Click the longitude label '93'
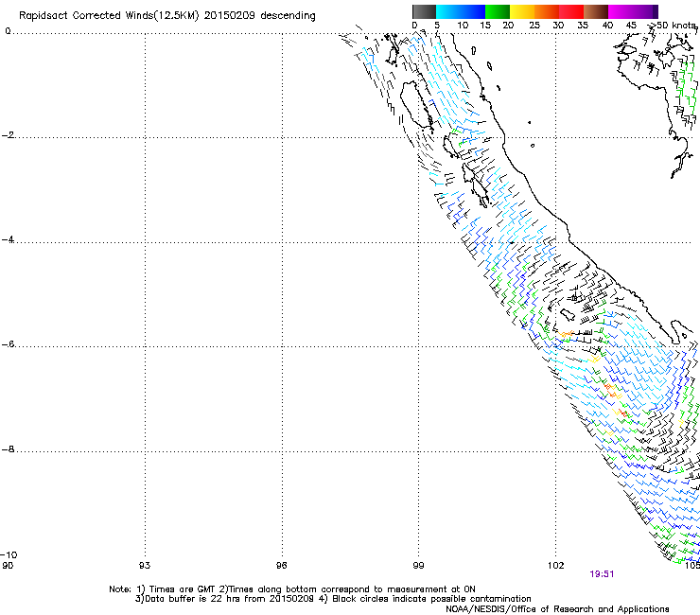The height and width of the screenshot is (615, 700). (145, 566)
